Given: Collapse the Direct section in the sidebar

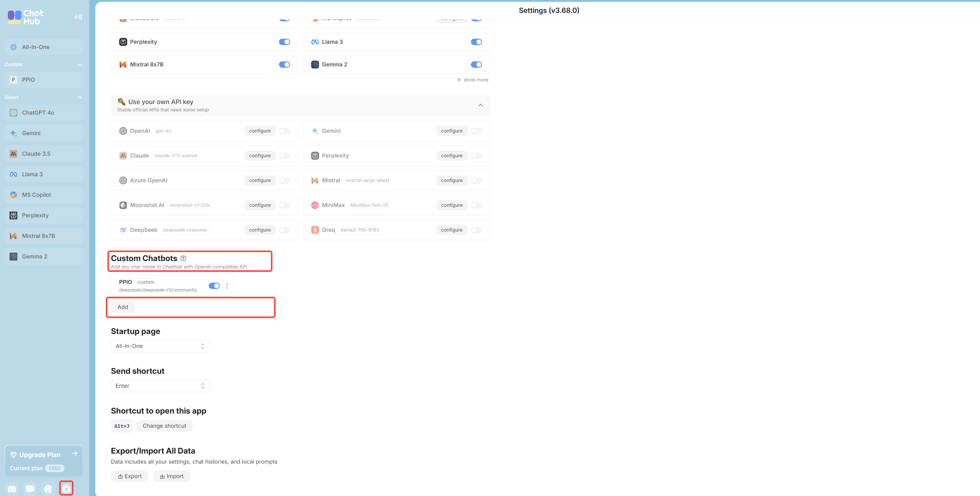Looking at the screenshot, I should 79,97.
